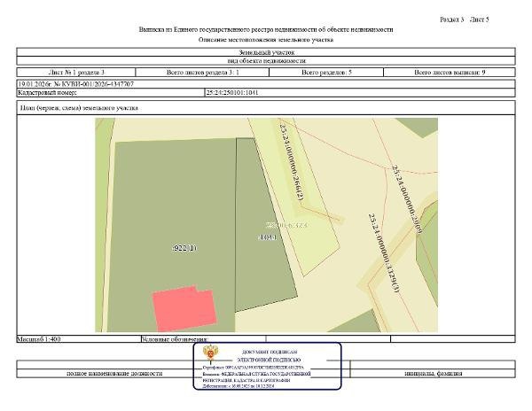
Task: Click the 'Всего листов раздела 3: 1' cell
Action: (x=202, y=72)
